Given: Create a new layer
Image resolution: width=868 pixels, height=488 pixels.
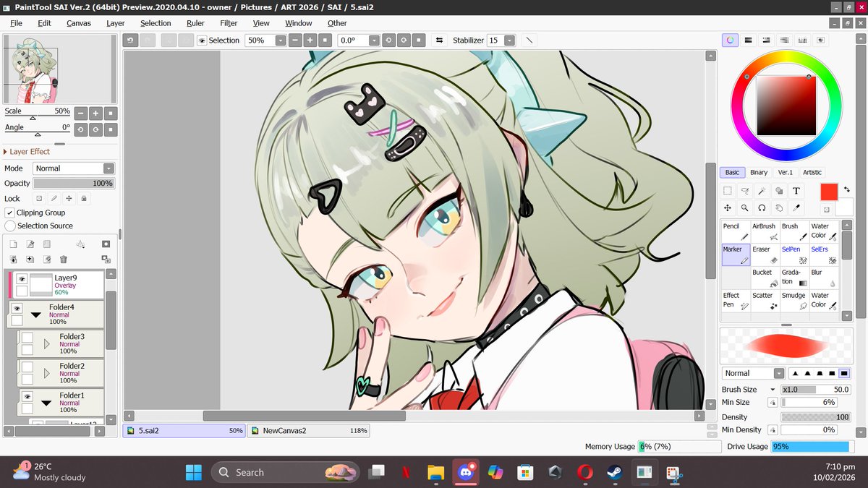Looking at the screenshot, I should pos(13,244).
